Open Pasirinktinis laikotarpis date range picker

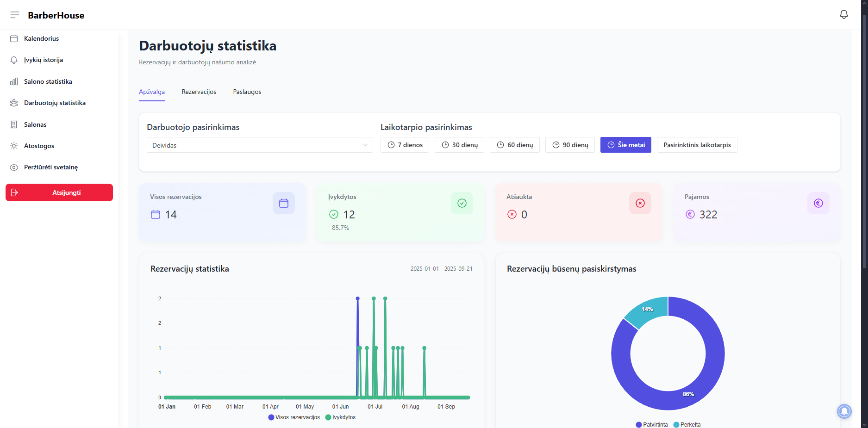click(x=697, y=145)
